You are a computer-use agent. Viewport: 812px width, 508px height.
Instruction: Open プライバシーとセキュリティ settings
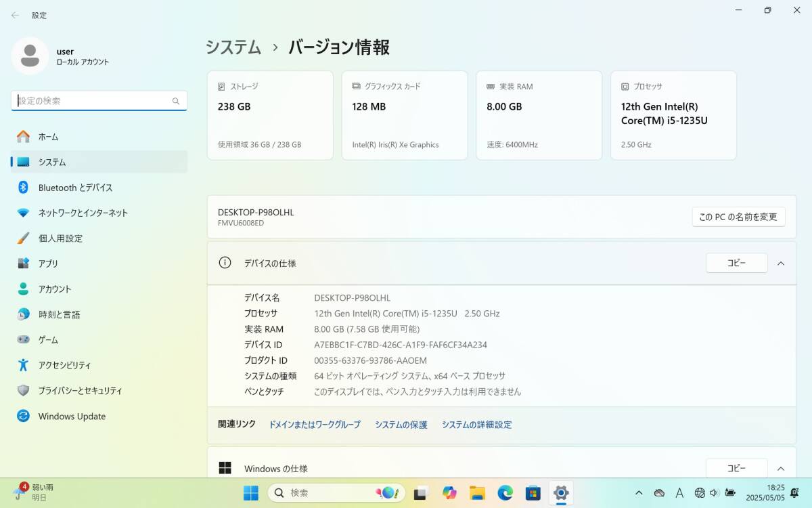point(99,391)
